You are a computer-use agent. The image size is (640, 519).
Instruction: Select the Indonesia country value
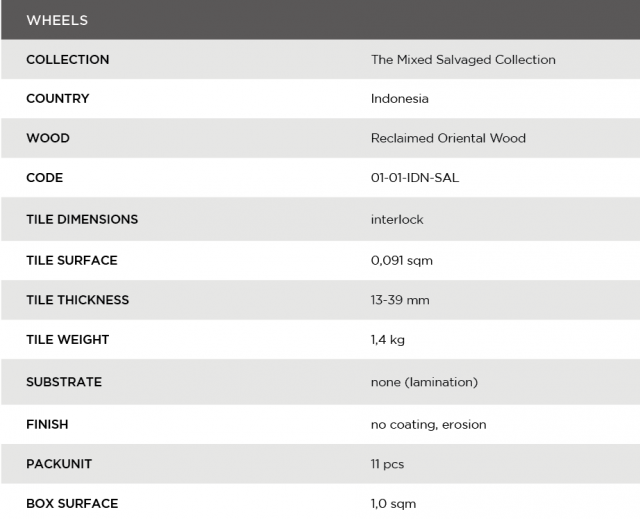[399, 99]
